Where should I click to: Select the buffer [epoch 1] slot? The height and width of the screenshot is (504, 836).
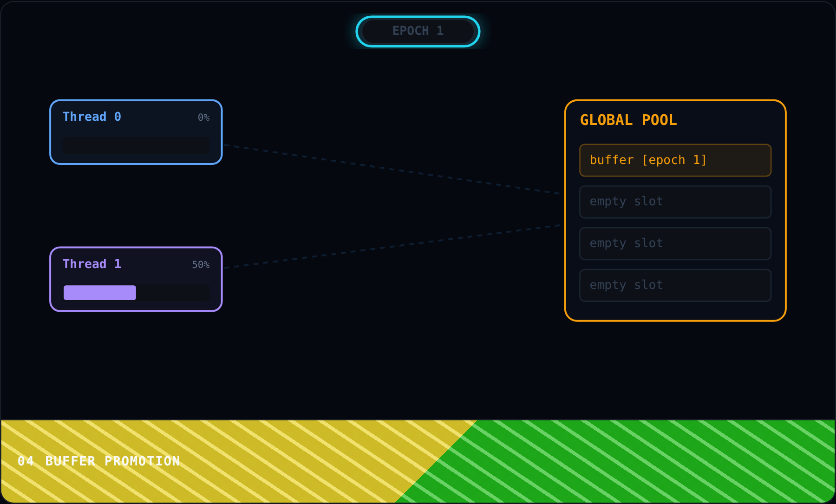pyautogui.click(x=675, y=160)
